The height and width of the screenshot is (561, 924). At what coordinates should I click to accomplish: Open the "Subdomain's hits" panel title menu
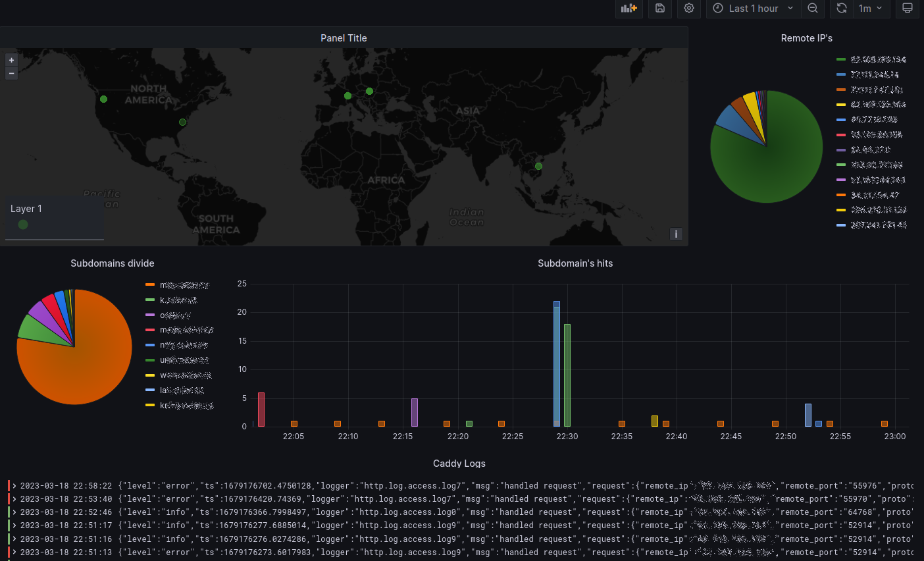575,263
